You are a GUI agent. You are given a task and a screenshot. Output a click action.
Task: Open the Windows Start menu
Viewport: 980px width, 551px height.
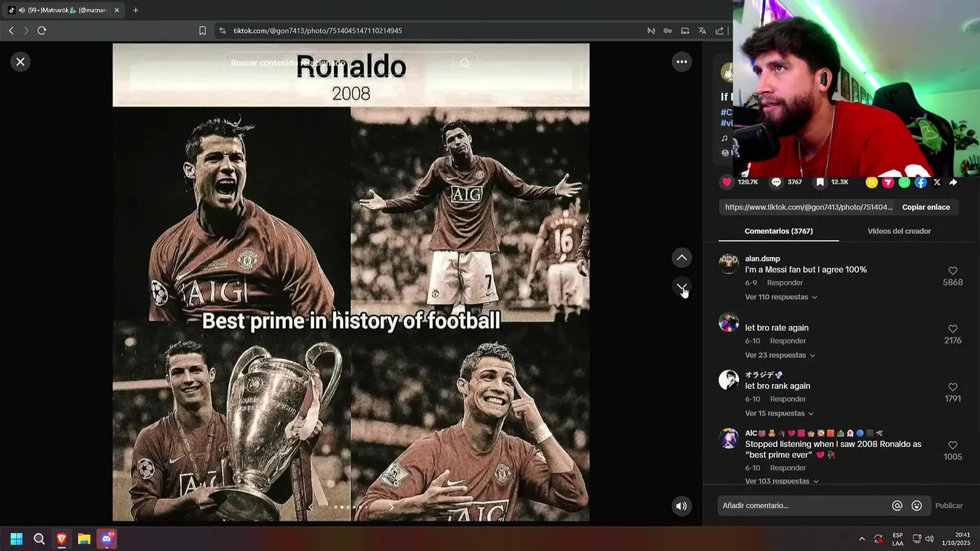point(16,539)
